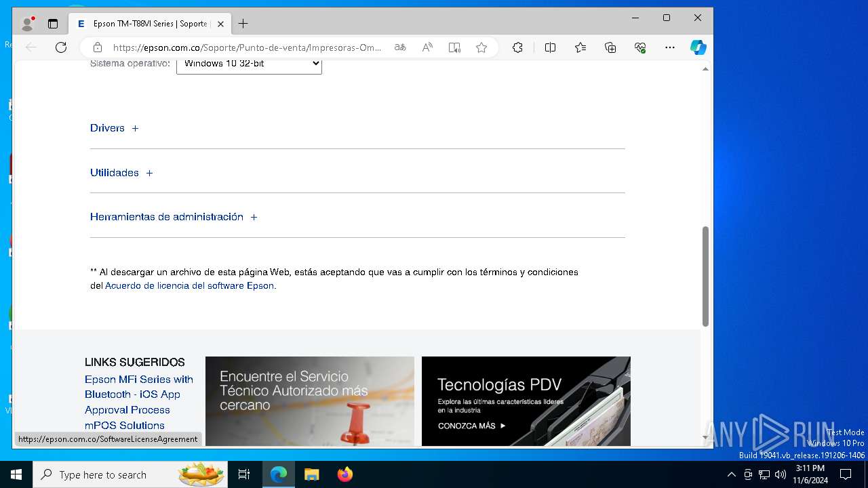The image size is (868, 488).
Task: Open Acuerdo de licencia del software Epson
Action: [189, 286]
